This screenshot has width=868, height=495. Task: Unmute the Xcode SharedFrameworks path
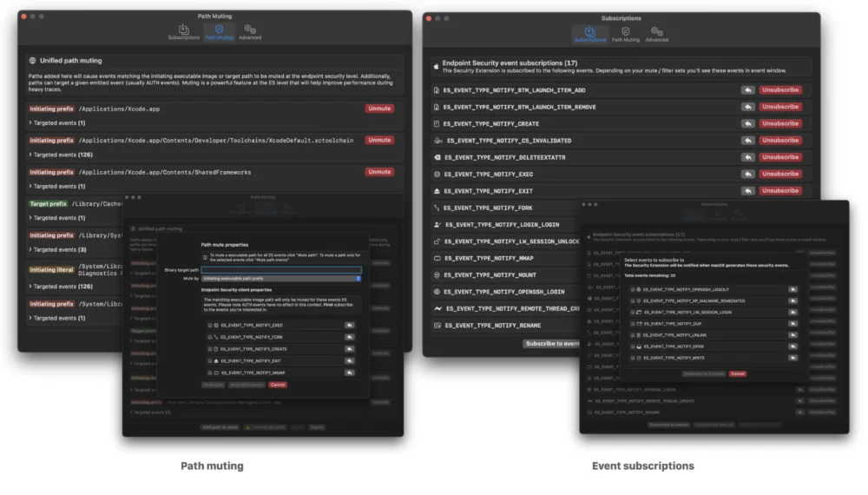click(x=379, y=172)
